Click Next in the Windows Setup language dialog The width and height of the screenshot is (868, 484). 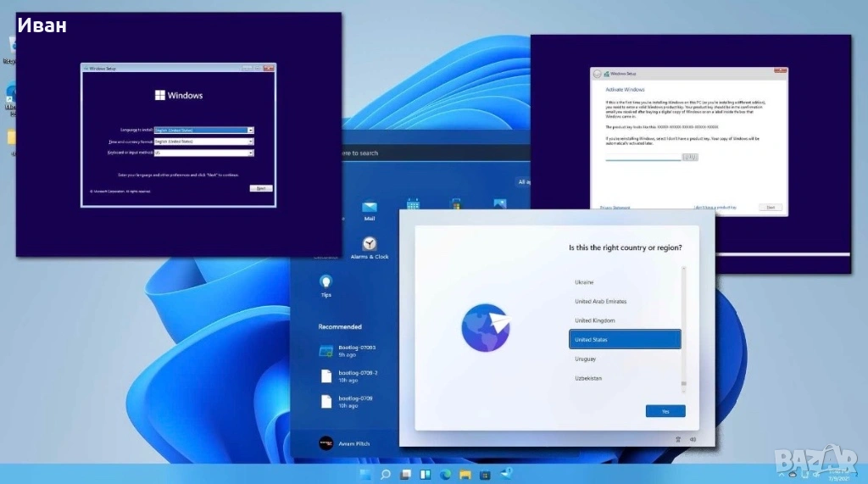tap(260, 188)
